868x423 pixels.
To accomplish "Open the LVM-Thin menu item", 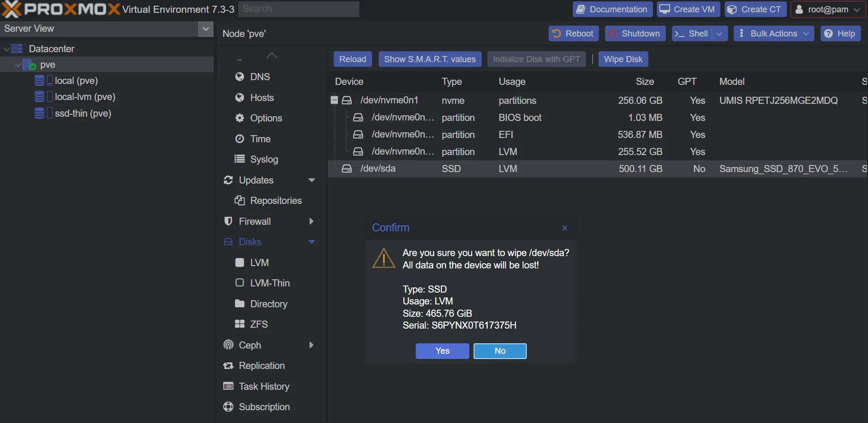I will point(270,283).
